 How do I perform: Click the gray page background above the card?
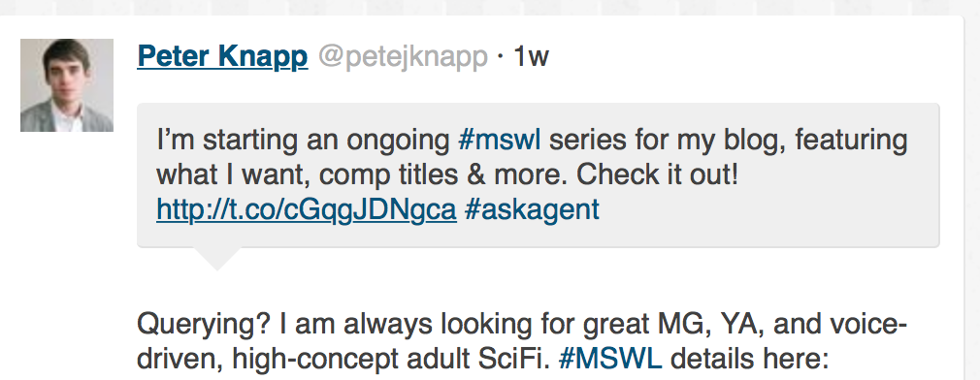click(490, 7)
